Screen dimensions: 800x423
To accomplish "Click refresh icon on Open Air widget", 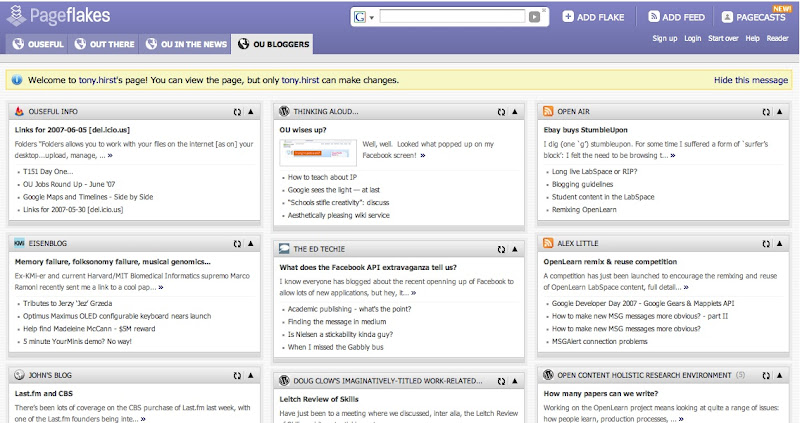I will tap(766, 111).
